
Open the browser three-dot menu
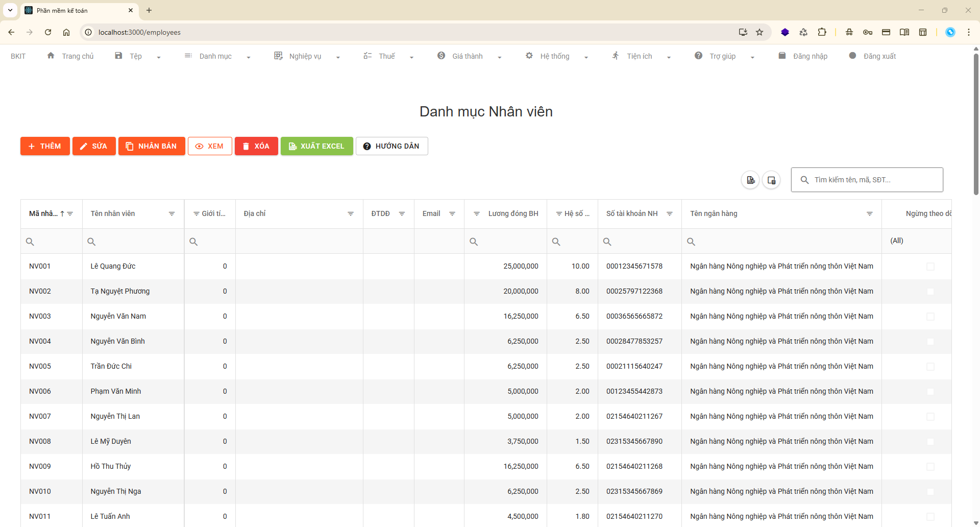[x=968, y=32]
